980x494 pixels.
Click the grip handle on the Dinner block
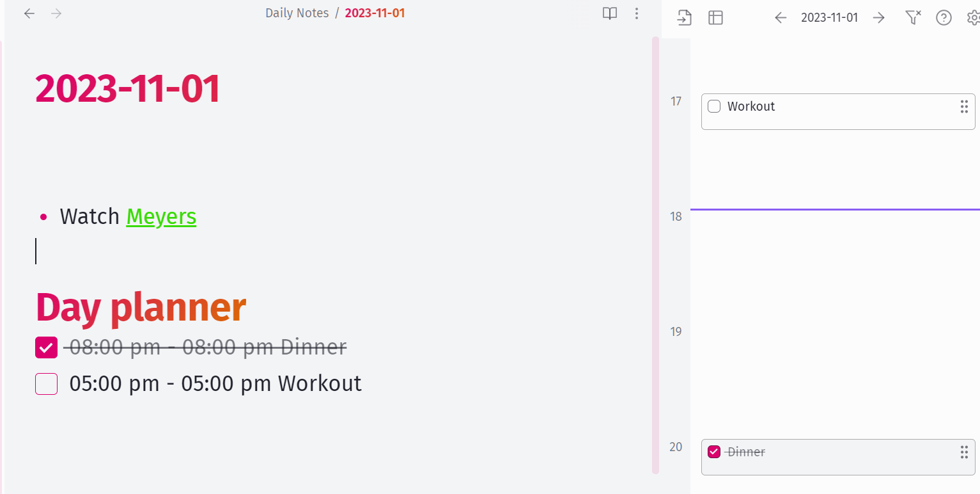point(964,452)
